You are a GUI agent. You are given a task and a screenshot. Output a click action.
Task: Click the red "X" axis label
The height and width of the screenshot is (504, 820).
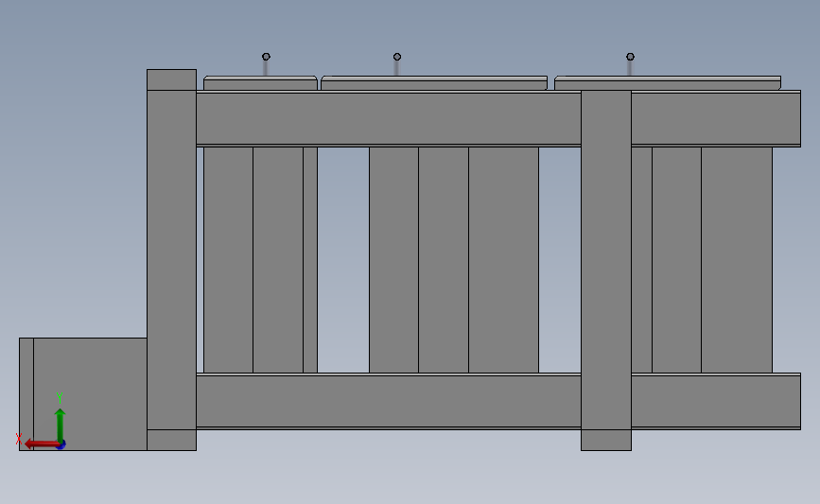(x=18, y=439)
